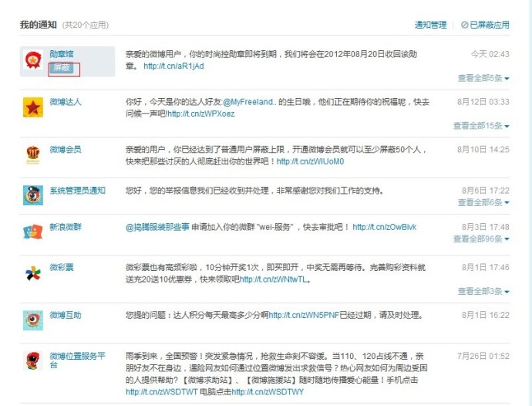This screenshot has width=532, height=406.
Task: Open the 系统管理员通知 name link
Action: click(x=78, y=190)
